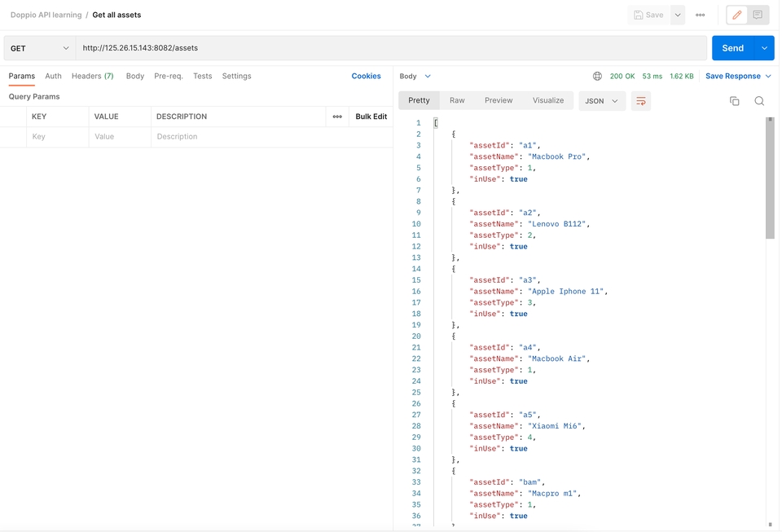Viewport: 782px width, 532px height.
Task: Expand the GET method dropdown
Action: tap(39, 49)
